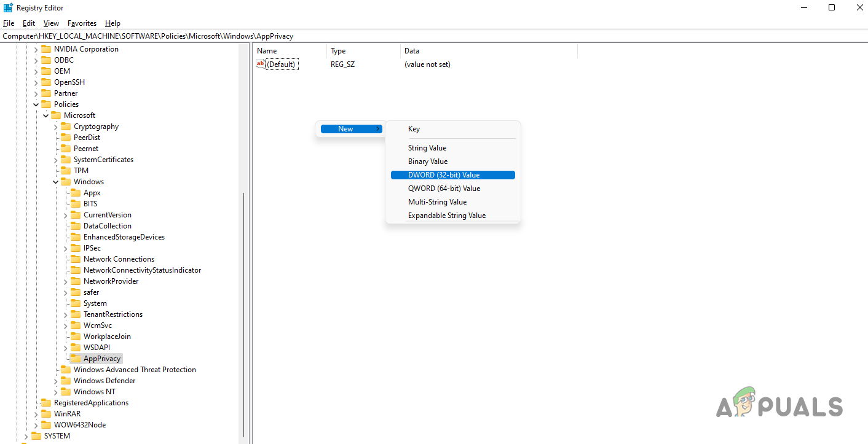The image size is (868, 444).
Task: Expand the WOW6432Node key
Action: pos(36,425)
